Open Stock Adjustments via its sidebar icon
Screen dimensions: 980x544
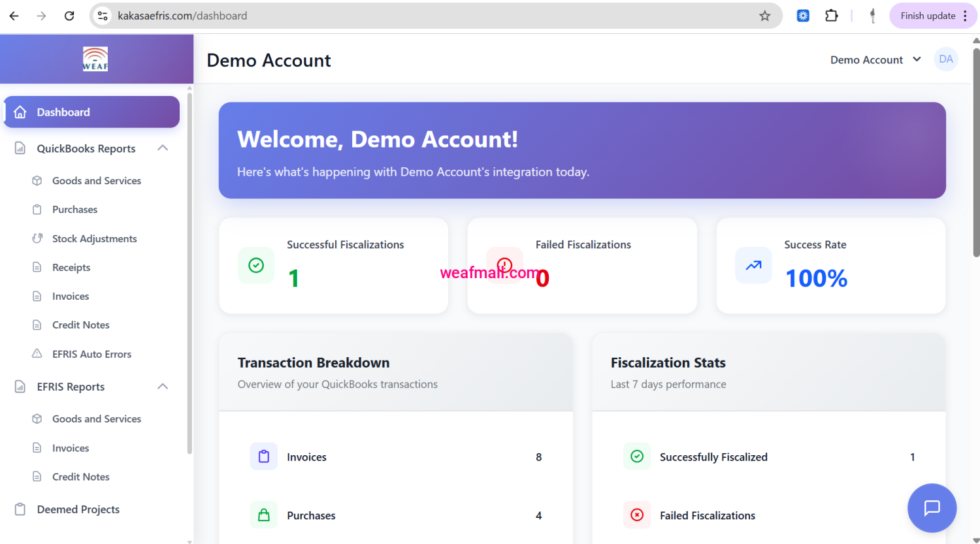coord(38,238)
